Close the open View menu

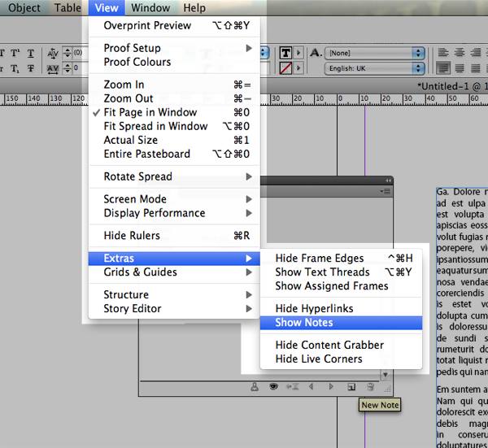[107, 8]
